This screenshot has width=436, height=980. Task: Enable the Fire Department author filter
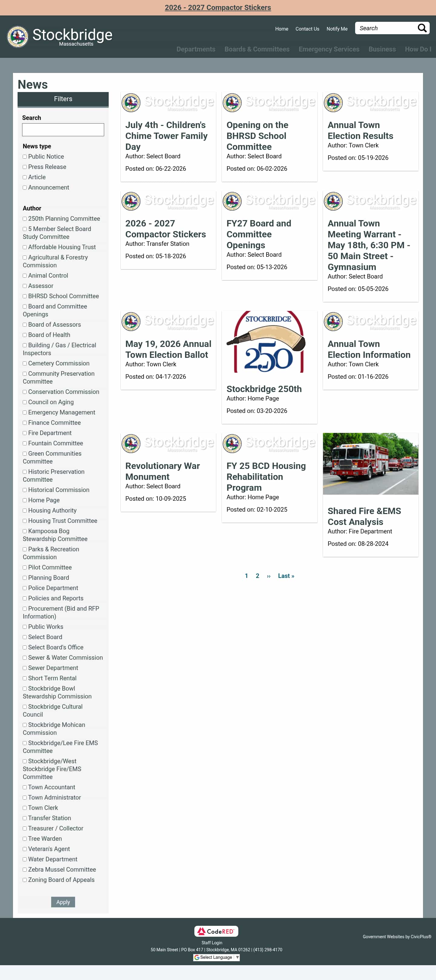pos(25,433)
